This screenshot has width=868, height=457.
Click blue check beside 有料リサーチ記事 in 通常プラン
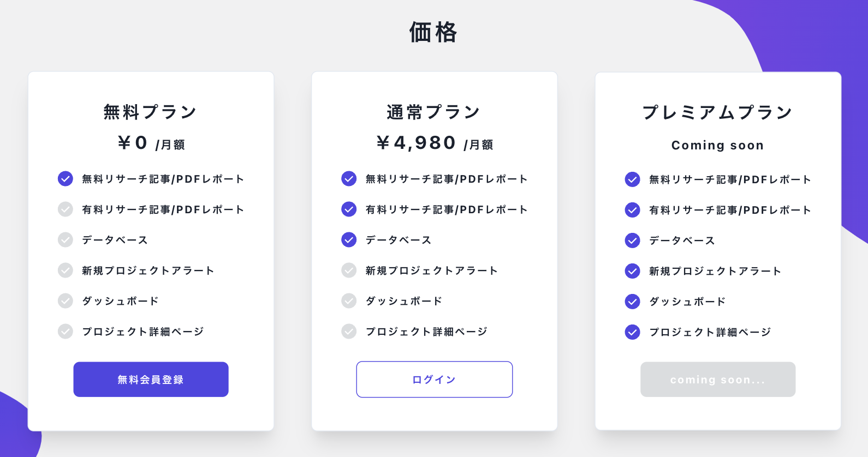coord(349,209)
